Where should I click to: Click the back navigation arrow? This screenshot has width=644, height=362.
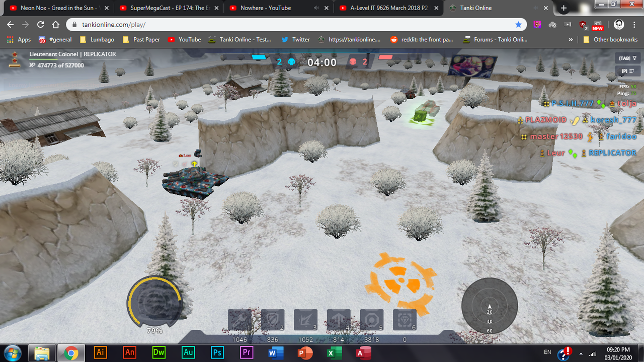[x=11, y=25]
